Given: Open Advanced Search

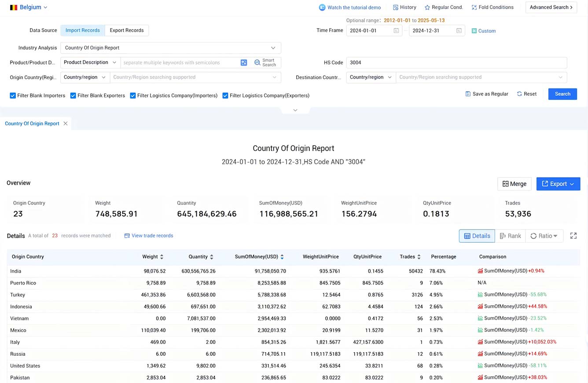Looking at the screenshot, I should click(x=551, y=7).
